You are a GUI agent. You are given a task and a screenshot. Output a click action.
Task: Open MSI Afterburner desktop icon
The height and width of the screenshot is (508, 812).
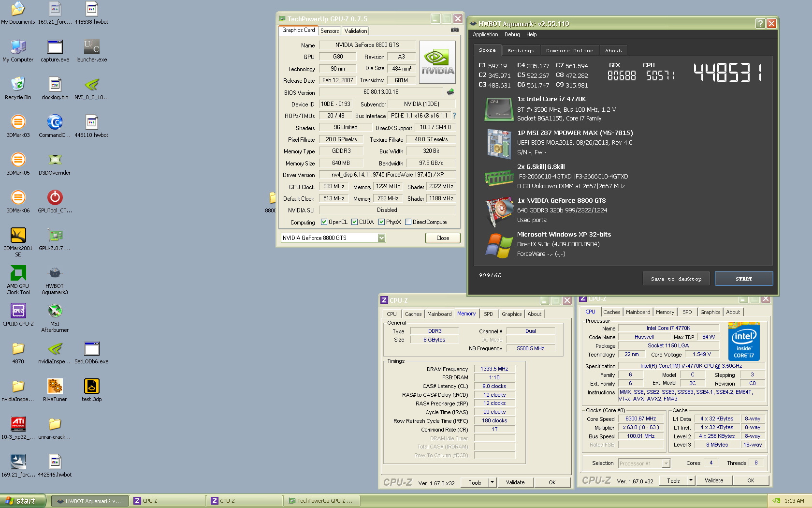click(55, 317)
